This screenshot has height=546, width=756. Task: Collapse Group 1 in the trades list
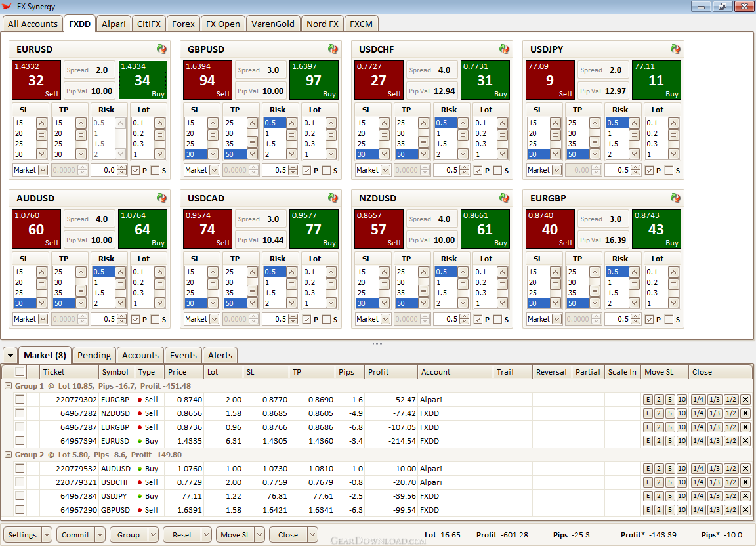(8, 386)
